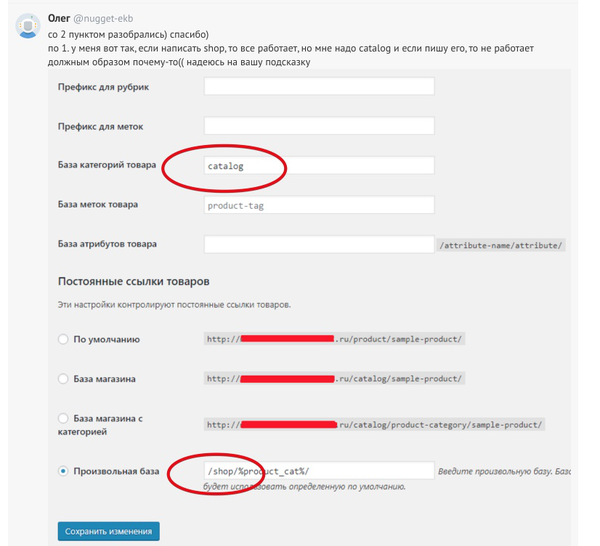Screen dimensions: 600x546
Task: Click the База магазина option label text
Action: tap(104, 379)
